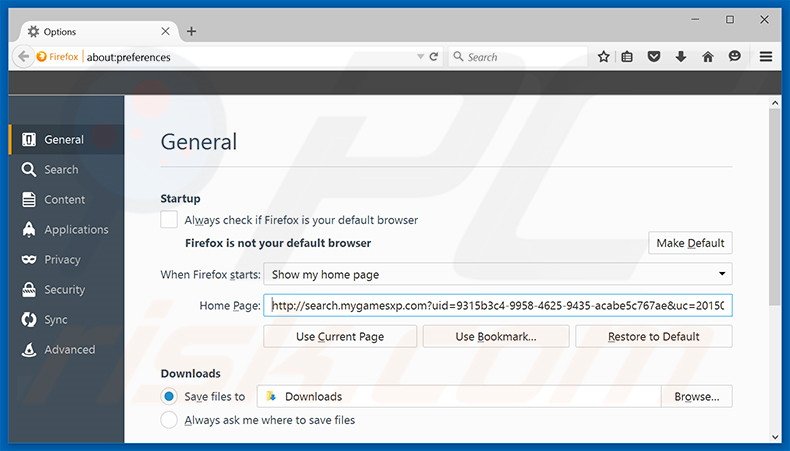
Task: Switch to Content preferences label
Action: [x=64, y=200]
